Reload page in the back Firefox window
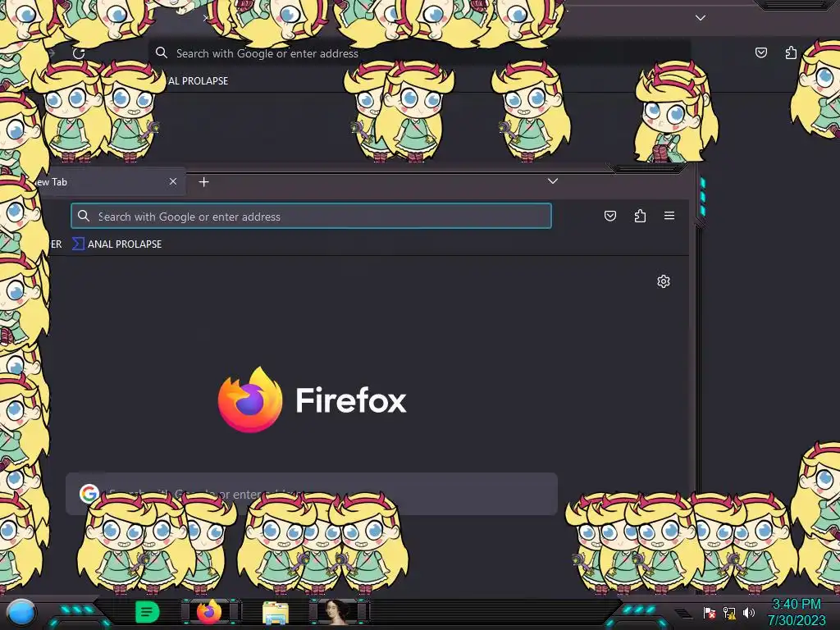 (79, 53)
